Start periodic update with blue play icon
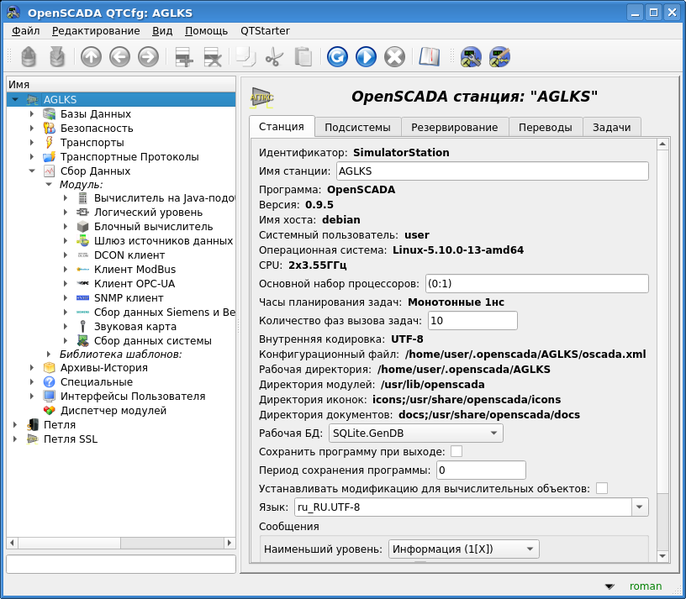 point(366,57)
